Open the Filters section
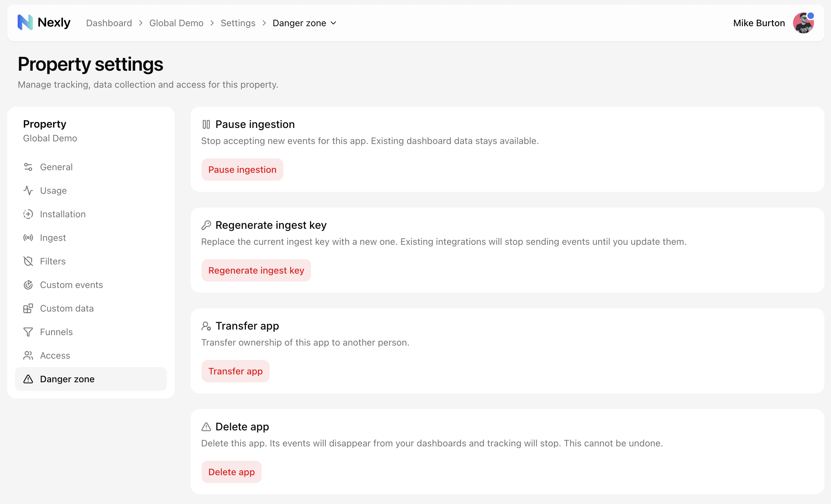The height and width of the screenshot is (504, 831). (x=91, y=261)
